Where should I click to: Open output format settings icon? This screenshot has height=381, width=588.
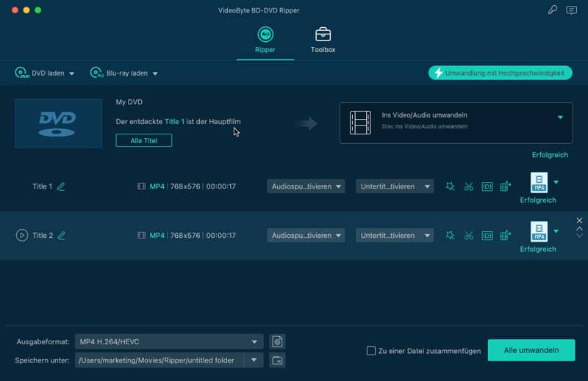coord(277,341)
